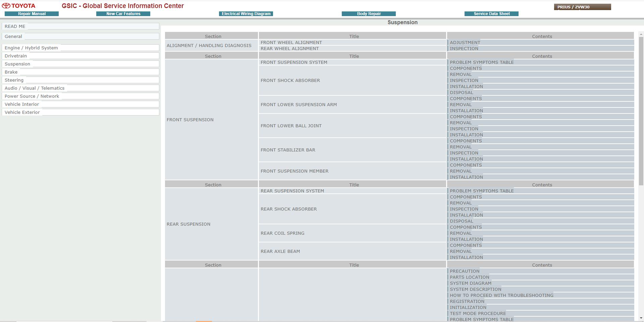Select Vehicle Interior category
The image size is (644, 322).
tap(80, 104)
